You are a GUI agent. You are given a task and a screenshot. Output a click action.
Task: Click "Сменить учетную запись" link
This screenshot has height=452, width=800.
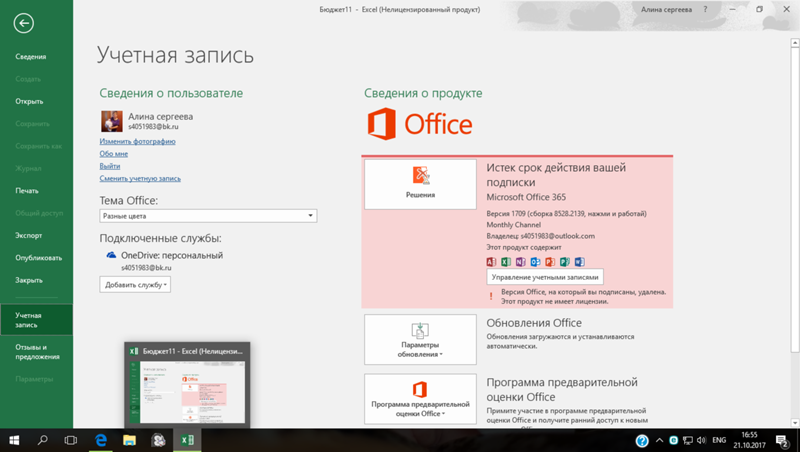click(x=140, y=178)
